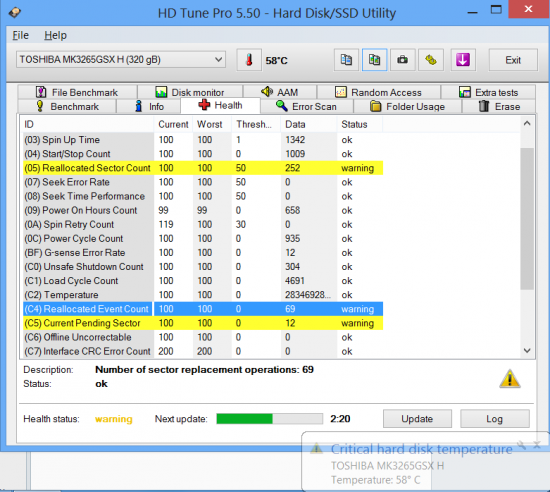Switch to the Extra tests tab

coord(488,92)
